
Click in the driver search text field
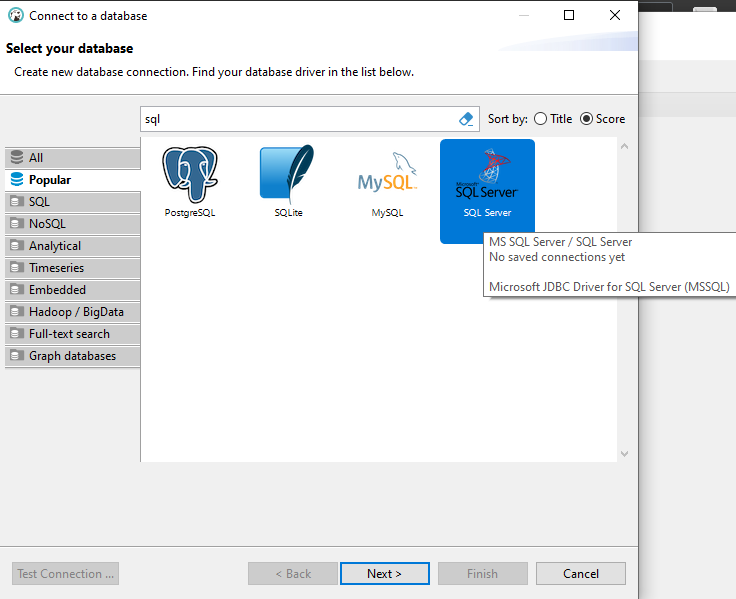(298, 119)
